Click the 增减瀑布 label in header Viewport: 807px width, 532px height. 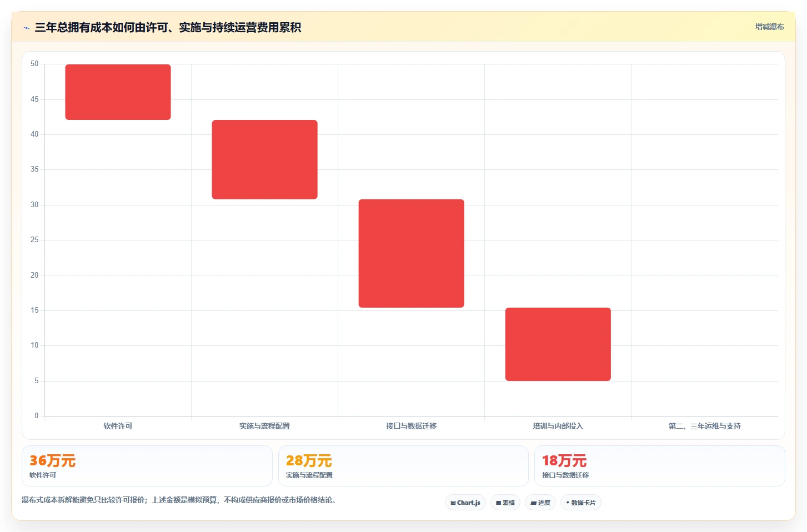tap(769, 27)
